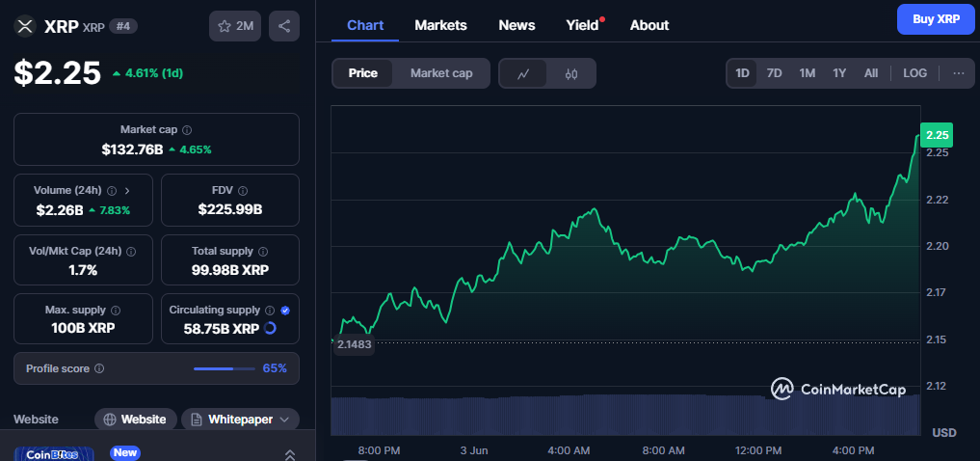Expand the Whitepaper dropdown
Viewport: 980px width, 461px height.
pos(240,420)
